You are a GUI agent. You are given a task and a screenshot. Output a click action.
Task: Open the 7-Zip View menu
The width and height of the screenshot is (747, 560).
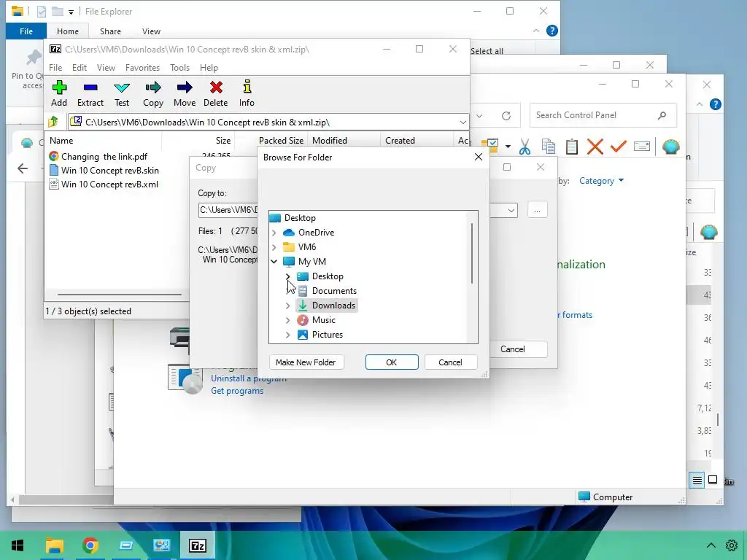pos(106,68)
